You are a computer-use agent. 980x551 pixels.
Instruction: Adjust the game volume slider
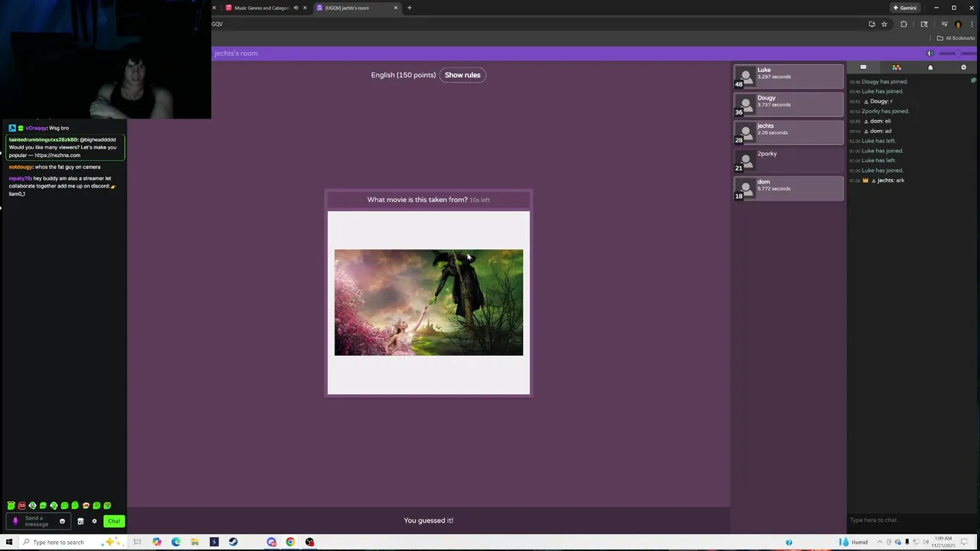tap(957, 54)
